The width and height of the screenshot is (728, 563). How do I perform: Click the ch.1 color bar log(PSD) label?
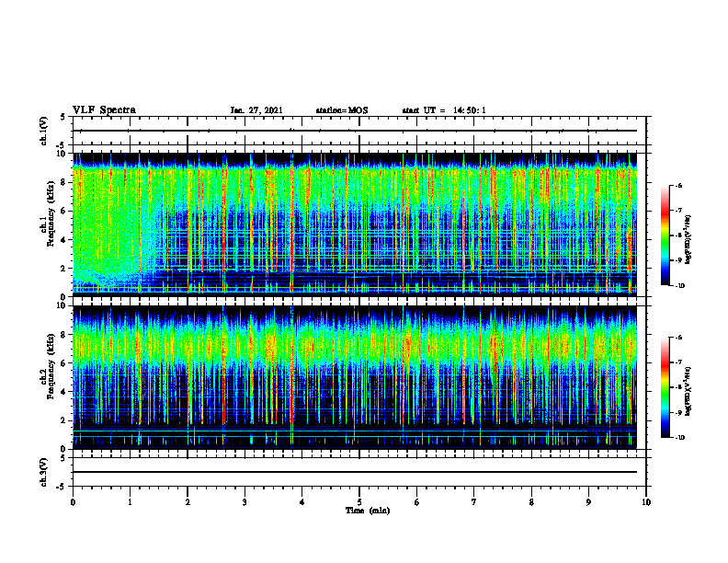(x=688, y=239)
